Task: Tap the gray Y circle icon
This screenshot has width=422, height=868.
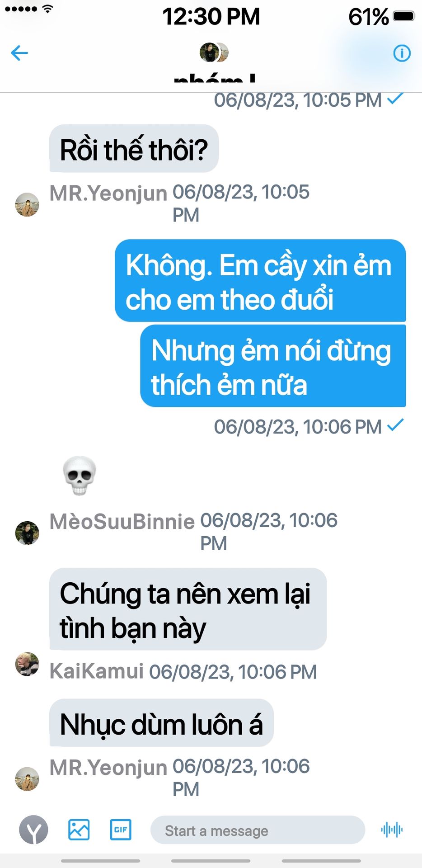Action: pos(33,830)
